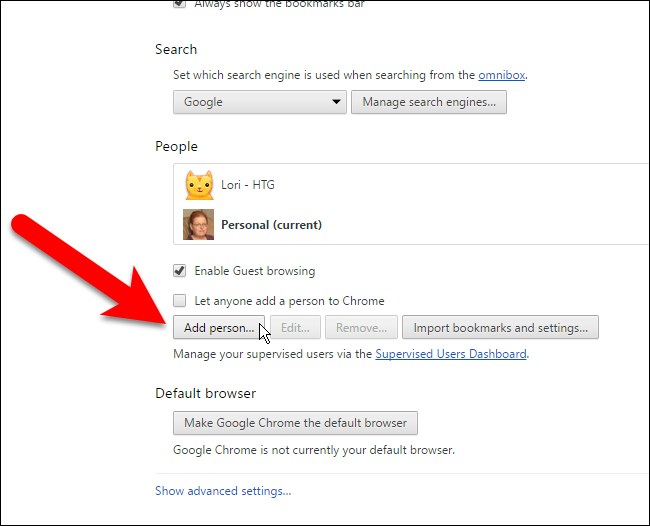Viewport: 650px width, 526px height.
Task: Click Import bookmarks and settings button
Action: [x=500, y=327]
